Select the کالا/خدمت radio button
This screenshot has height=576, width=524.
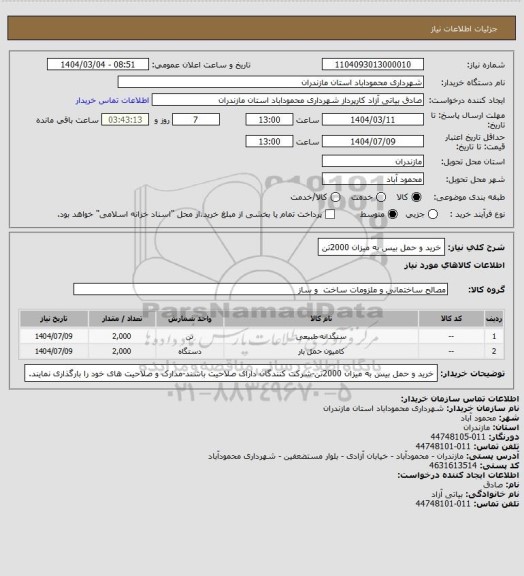[x=335, y=197]
